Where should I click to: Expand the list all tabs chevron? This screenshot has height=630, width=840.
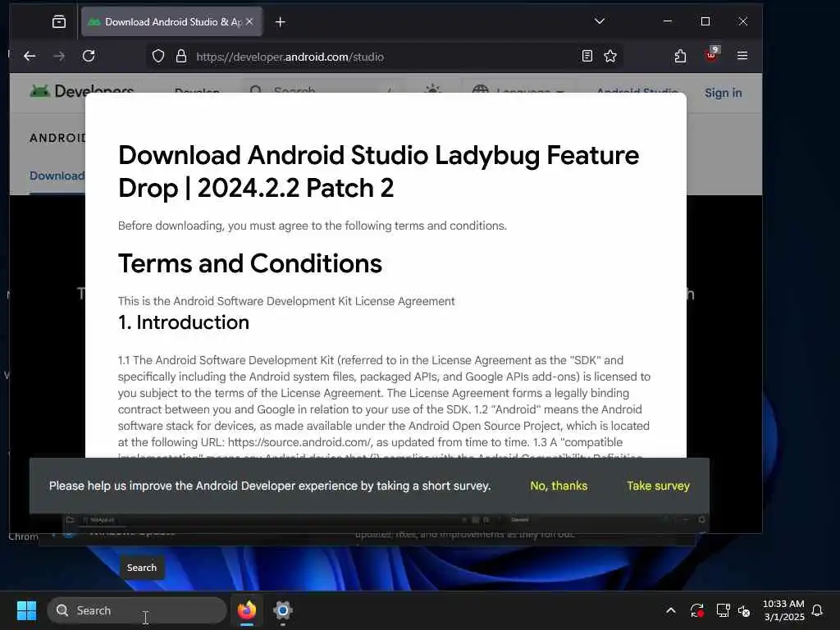tap(600, 21)
